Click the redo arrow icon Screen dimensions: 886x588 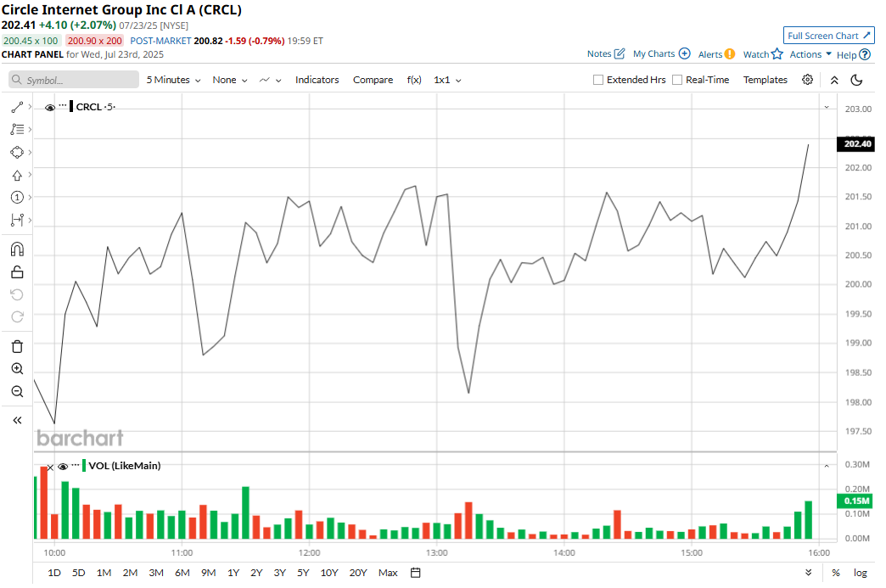(17, 316)
